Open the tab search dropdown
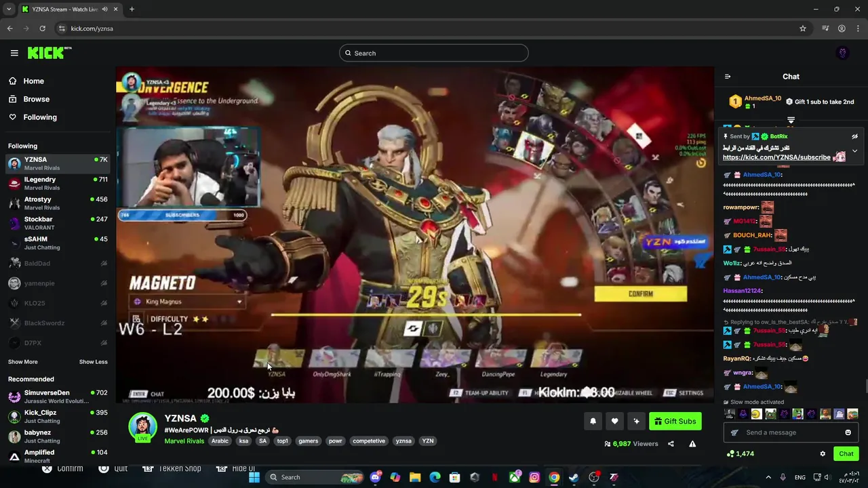868x488 pixels. click(x=9, y=9)
